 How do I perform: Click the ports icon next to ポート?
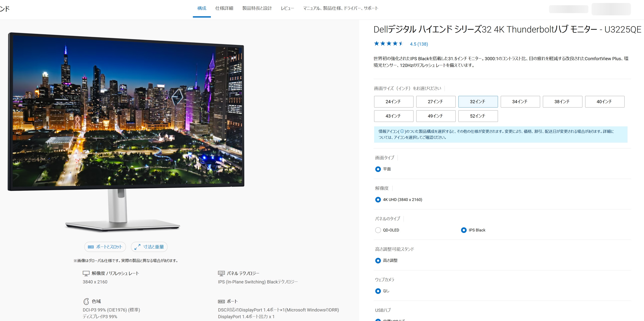(x=221, y=302)
